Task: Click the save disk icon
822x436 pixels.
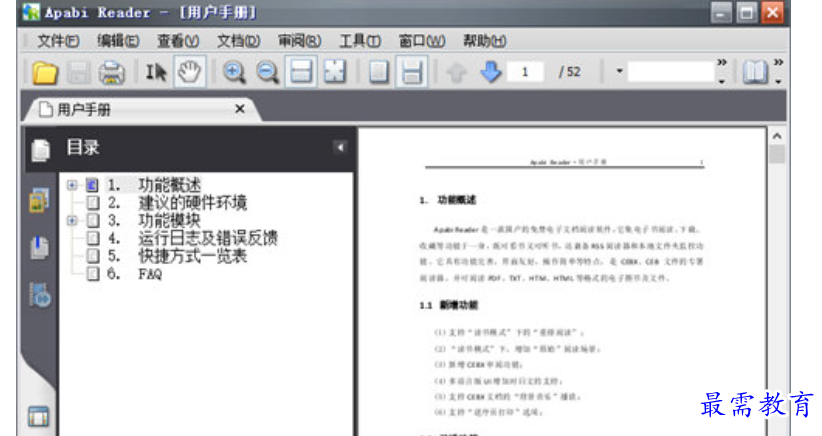Action: point(79,72)
